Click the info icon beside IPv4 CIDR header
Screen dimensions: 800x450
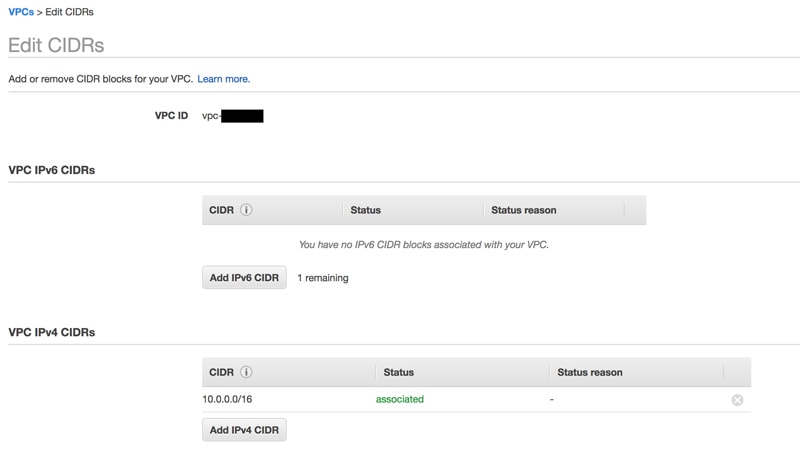point(246,372)
